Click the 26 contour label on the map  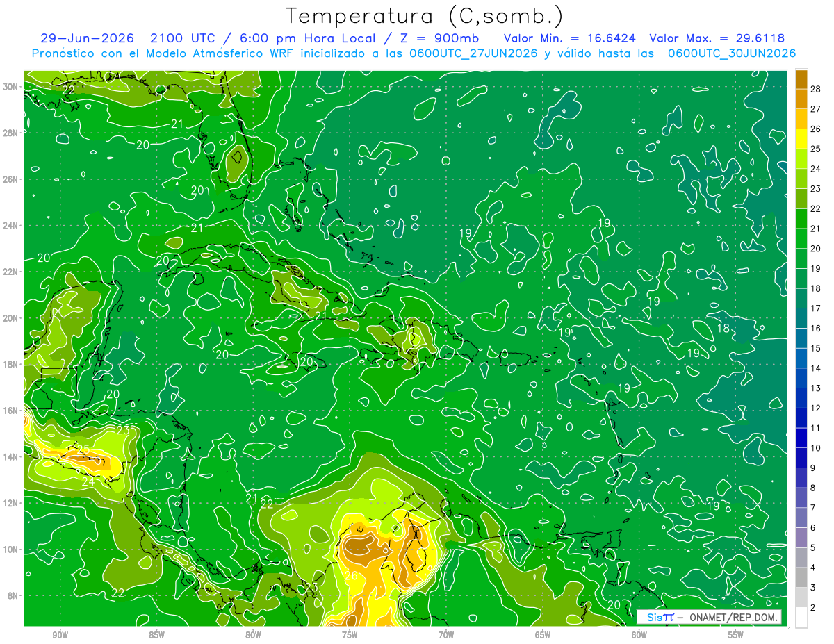[x=352, y=576]
